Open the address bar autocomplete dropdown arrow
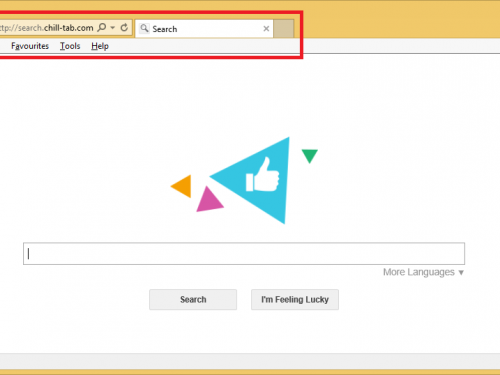The width and height of the screenshot is (500, 375). point(113,27)
